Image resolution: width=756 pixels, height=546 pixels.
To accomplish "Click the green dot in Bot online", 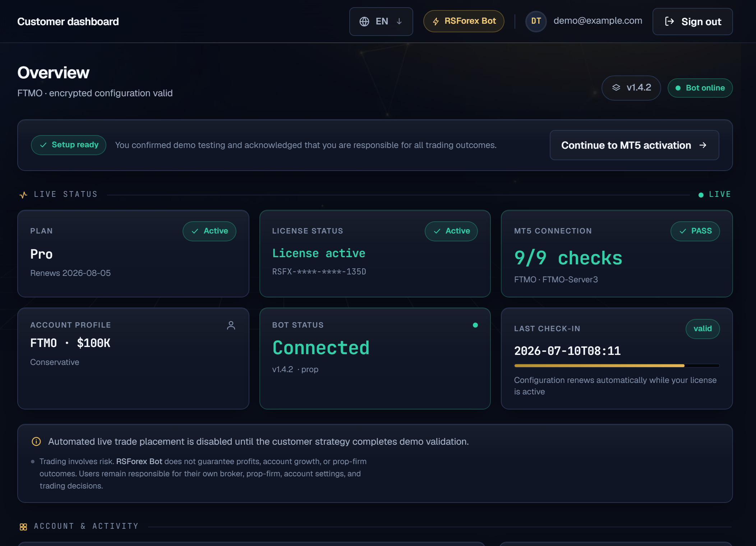I will 678,88.
